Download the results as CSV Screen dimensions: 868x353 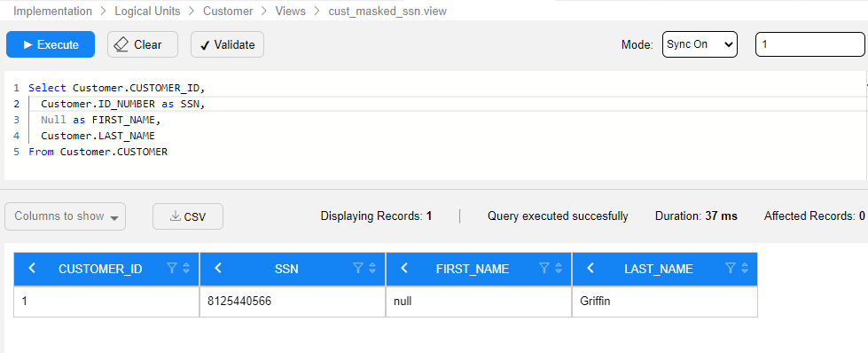pyautogui.click(x=188, y=216)
